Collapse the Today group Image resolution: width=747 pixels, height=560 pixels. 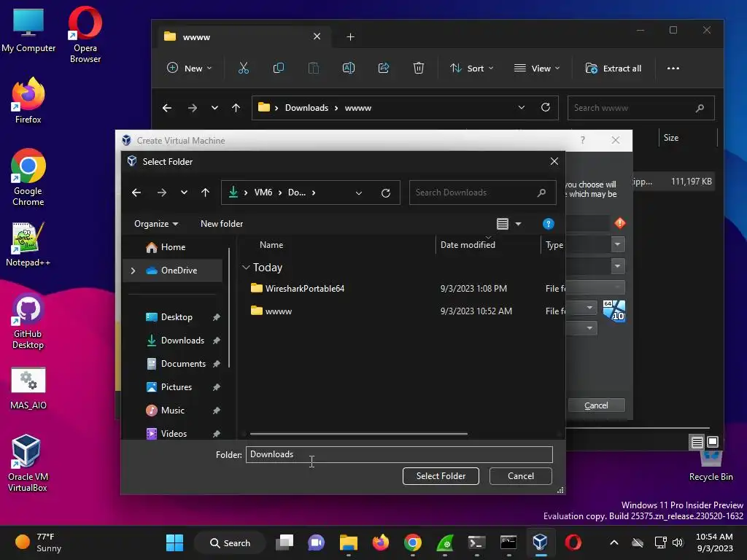point(246,268)
